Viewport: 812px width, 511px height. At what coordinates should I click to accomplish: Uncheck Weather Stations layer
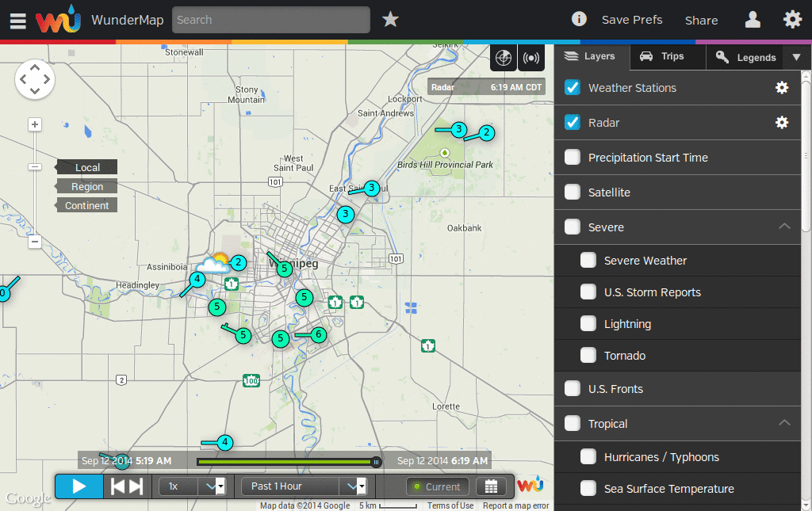point(573,87)
